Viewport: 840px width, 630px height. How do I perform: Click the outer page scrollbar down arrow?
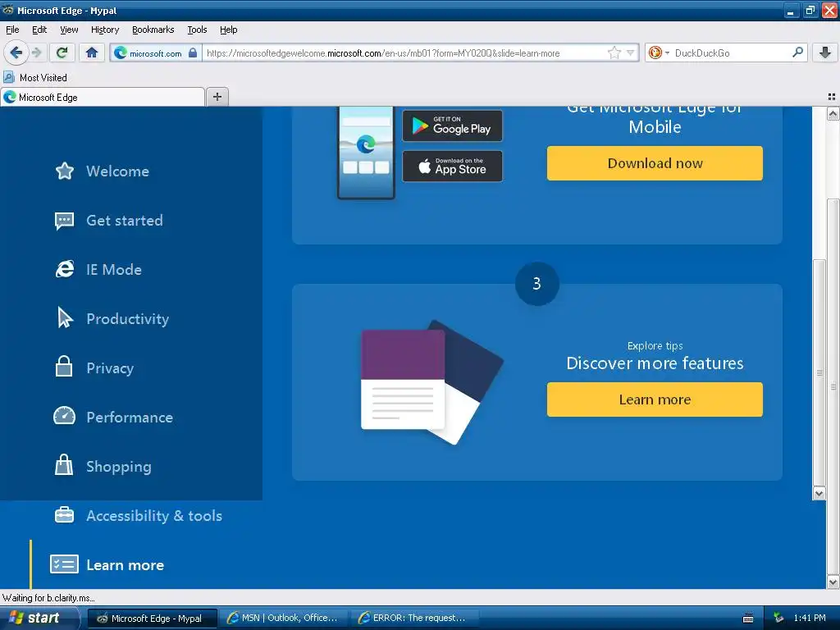833,582
